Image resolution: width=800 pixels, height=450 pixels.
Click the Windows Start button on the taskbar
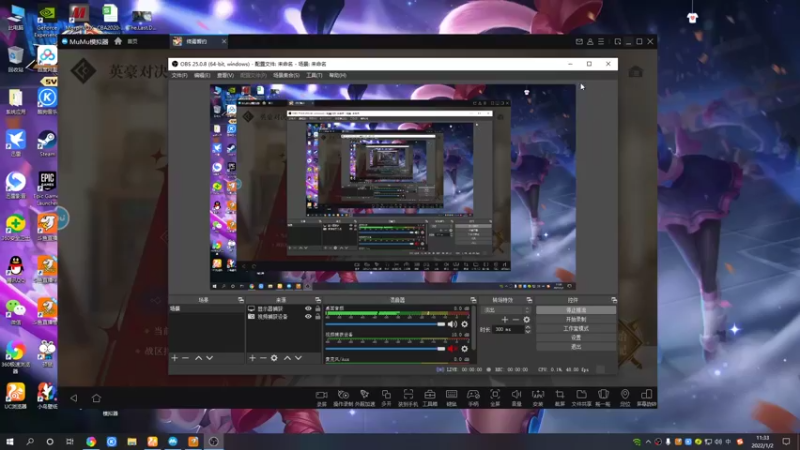point(10,442)
